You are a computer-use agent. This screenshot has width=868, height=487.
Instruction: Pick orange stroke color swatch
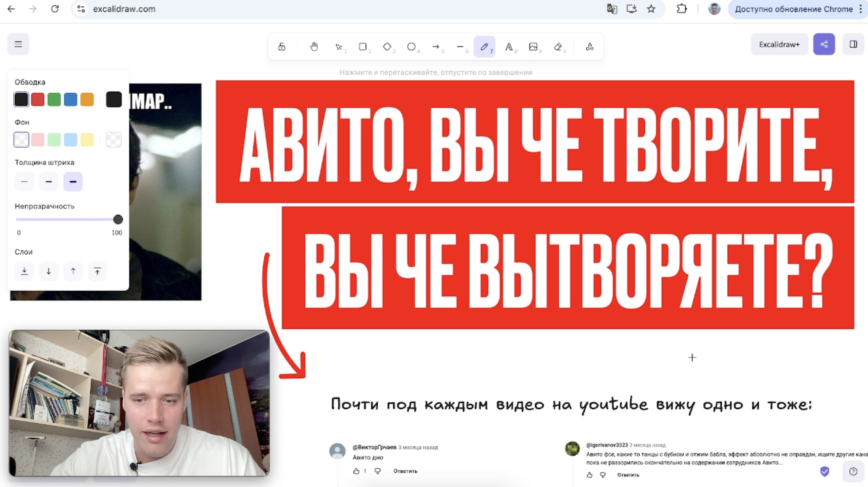[x=87, y=99]
